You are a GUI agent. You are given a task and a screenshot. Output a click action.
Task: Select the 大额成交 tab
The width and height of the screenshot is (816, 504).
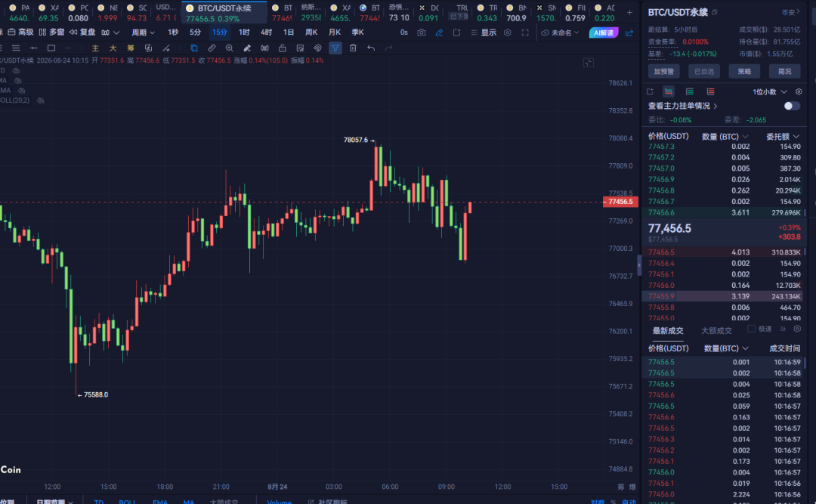(716, 331)
